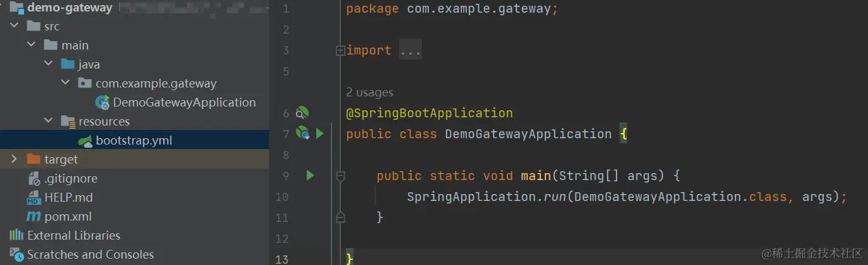Unfold the collapsed import block
Viewport: 868px width, 265px height.
340,51
